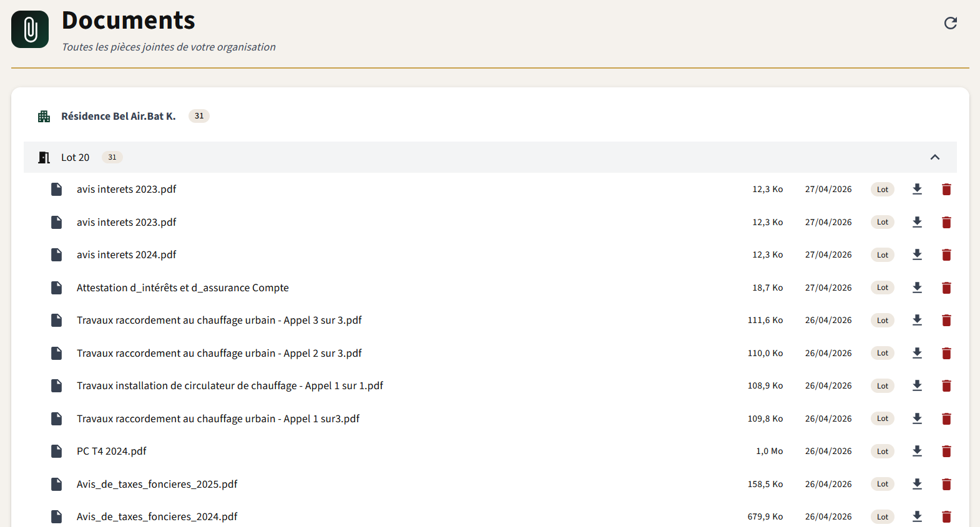980x527 pixels.
Task: Open Travaux raccordement Appel 3 sur 3.pdf name
Action: click(x=219, y=320)
